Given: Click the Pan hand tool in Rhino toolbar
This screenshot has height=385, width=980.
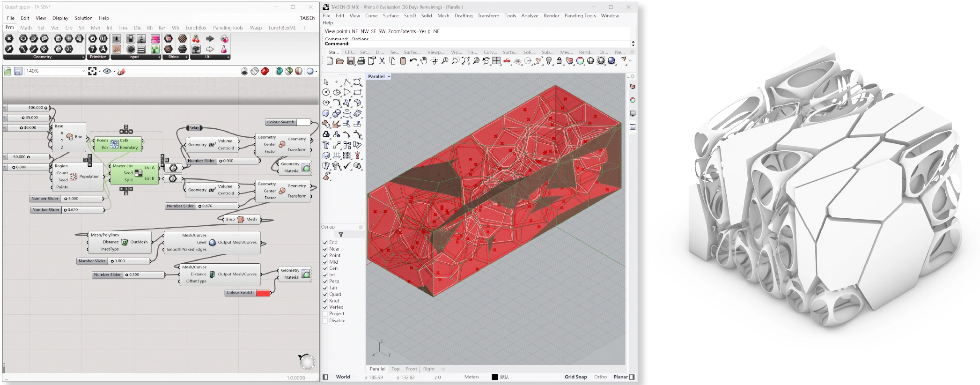Looking at the screenshot, I should pyautogui.click(x=424, y=61).
